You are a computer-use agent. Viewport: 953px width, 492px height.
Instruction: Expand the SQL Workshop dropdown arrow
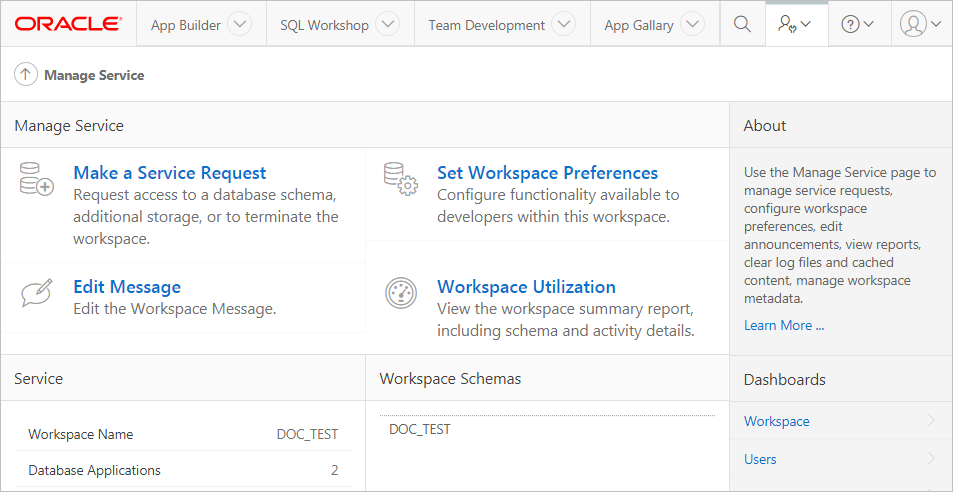(387, 25)
